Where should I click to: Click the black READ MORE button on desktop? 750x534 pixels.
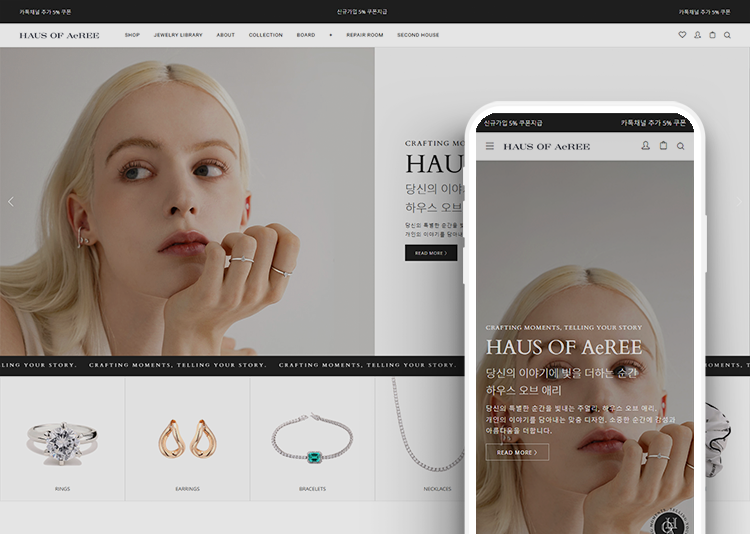[431, 253]
